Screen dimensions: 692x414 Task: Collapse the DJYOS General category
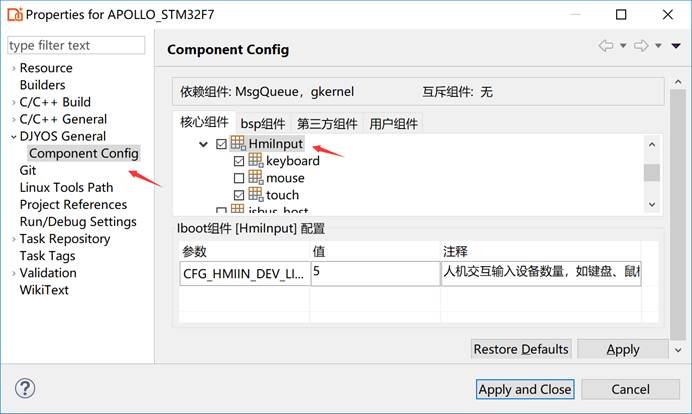pos(13,136)
